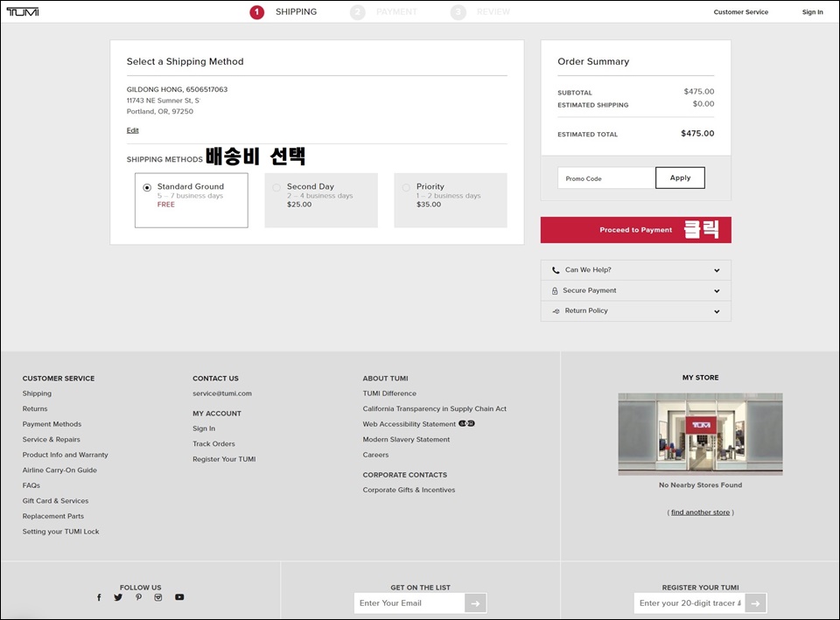Viewport: 840px width, 620px height.
Task: Open Replacement Parts link
Action: click(53, 516)
